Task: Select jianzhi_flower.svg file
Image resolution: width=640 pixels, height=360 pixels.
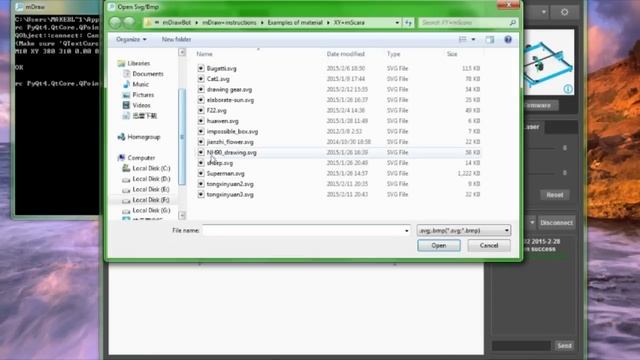Action: click(230, 142)
